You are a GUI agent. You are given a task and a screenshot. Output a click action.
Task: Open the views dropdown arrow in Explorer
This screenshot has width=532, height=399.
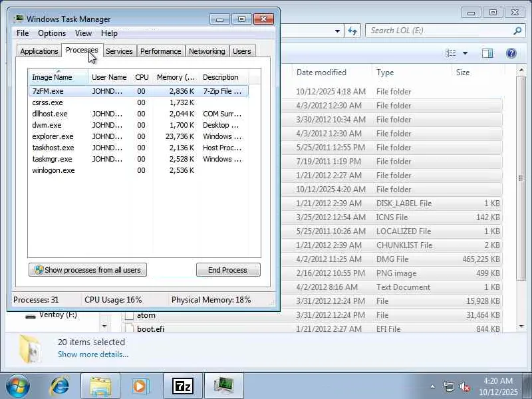coord(465,53)
